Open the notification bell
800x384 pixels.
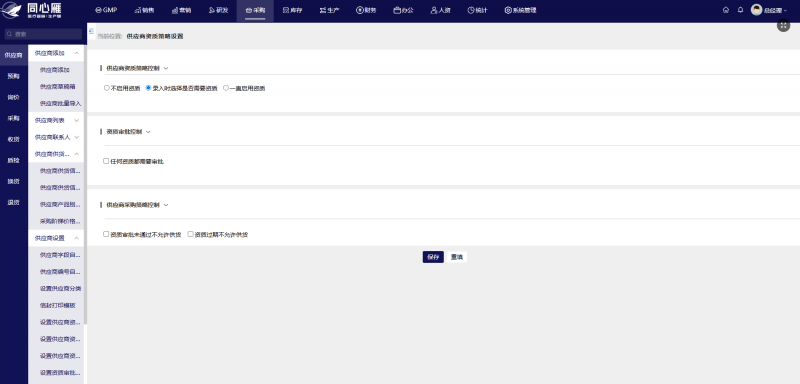click(740, 10)
